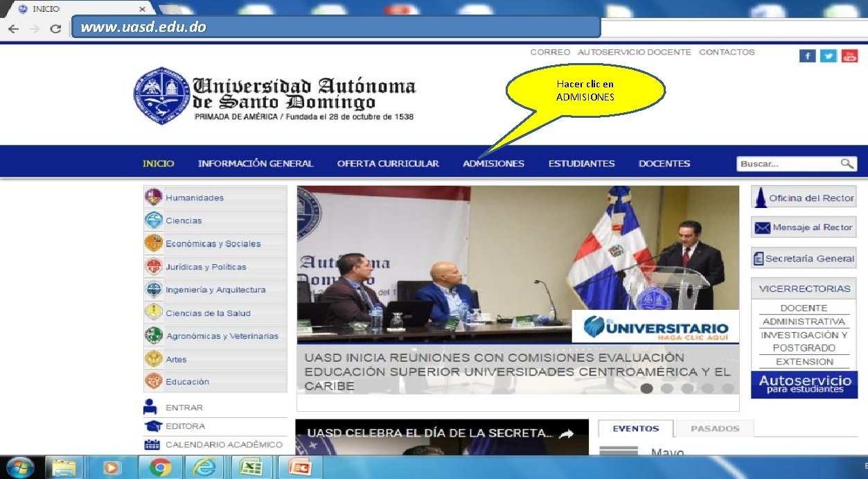Image resolution: width=868 pixels, height=479 pixels.
Task: Open Chrome from the taskbar
Action: [x=161, y=468]
